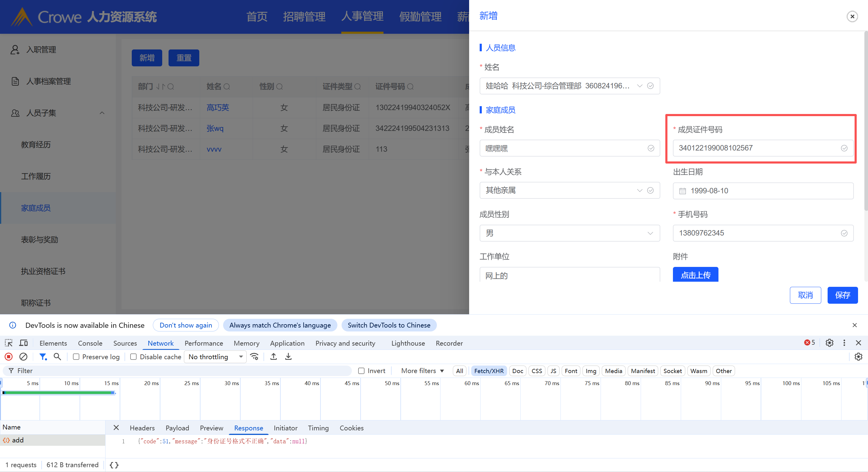This screenshot has height=472, width=868.
Task: Clear the network log
Action: 23,357
